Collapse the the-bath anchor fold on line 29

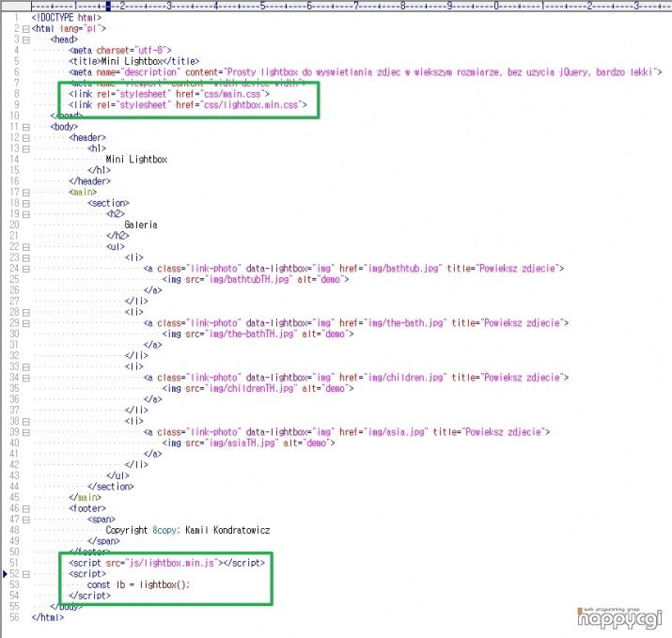25,323
